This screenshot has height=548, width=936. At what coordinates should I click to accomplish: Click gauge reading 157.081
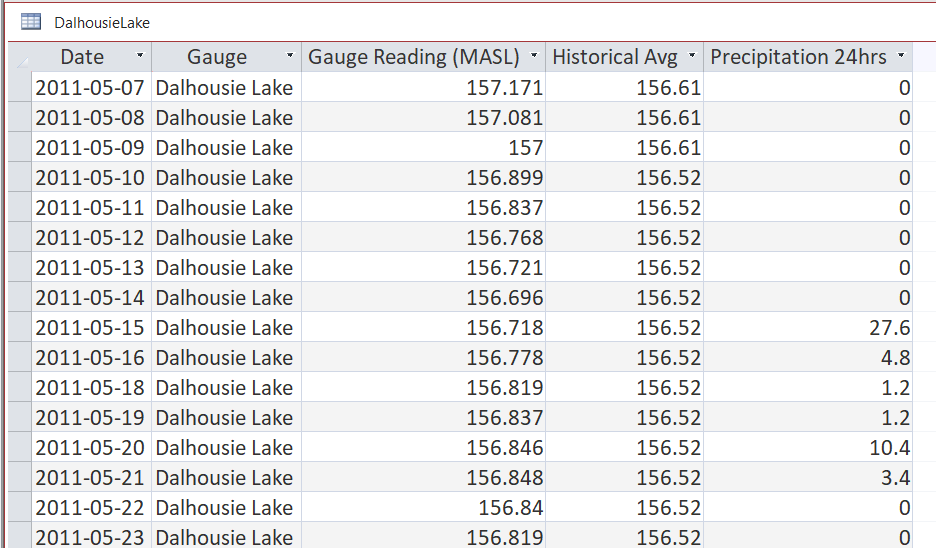click(423, 118)
